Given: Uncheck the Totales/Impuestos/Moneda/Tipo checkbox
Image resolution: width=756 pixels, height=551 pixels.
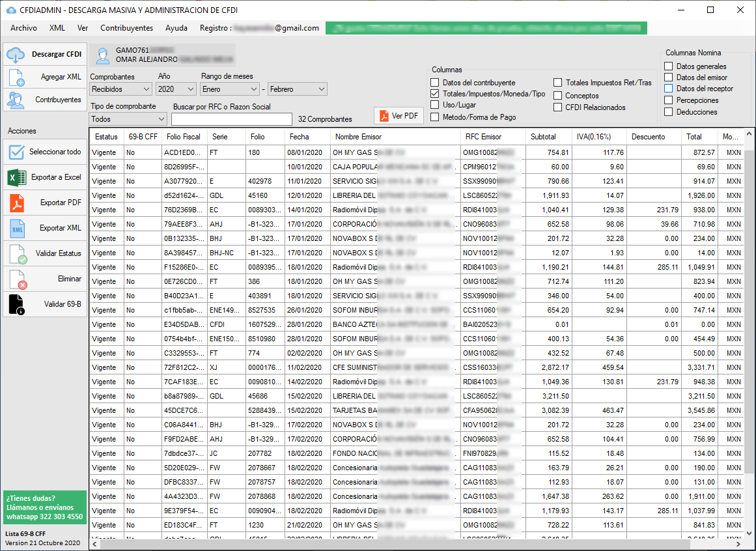Looking at the screenshot, I should coord(435,94).
